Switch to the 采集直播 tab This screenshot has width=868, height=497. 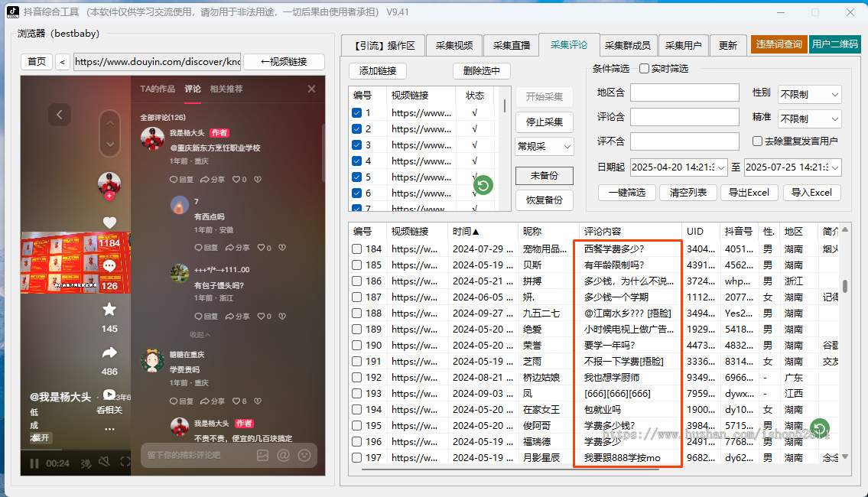click(x=512, y=45)
